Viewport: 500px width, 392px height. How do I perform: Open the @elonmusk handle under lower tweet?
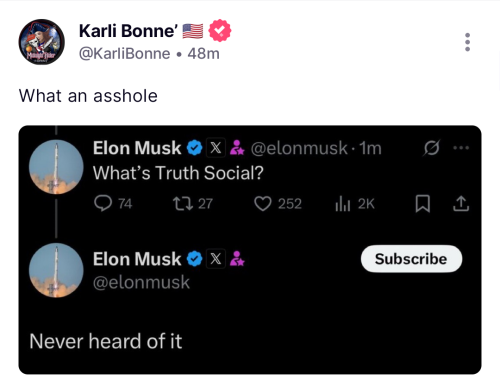(141, 283)
